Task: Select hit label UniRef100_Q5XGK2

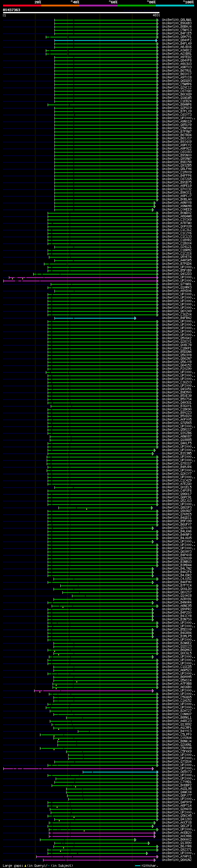Action: click(x=177, y=338)
